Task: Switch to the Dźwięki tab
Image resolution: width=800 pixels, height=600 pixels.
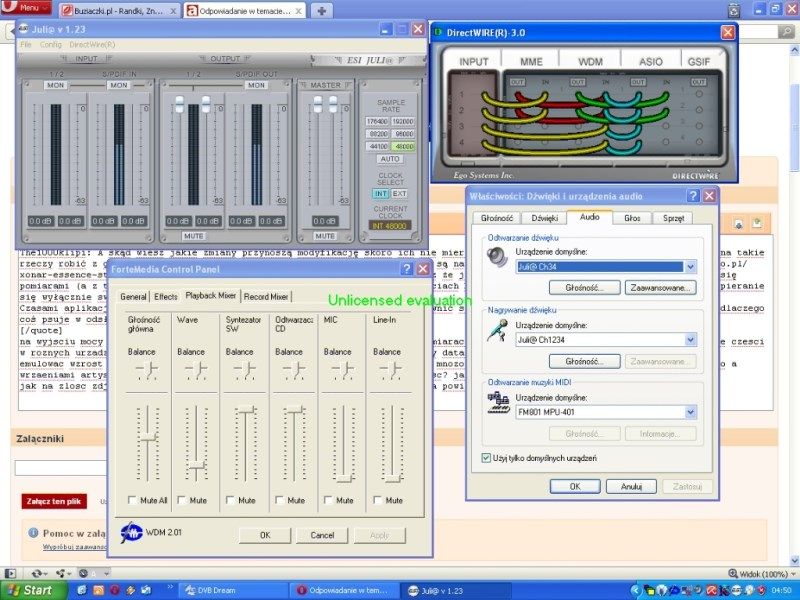Action: coord(544,218)
